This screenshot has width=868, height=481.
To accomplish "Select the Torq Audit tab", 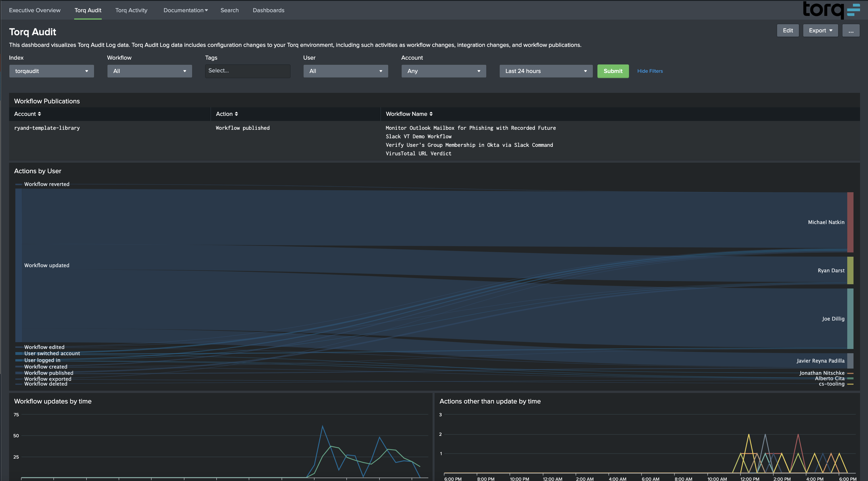I will [88, 10].
